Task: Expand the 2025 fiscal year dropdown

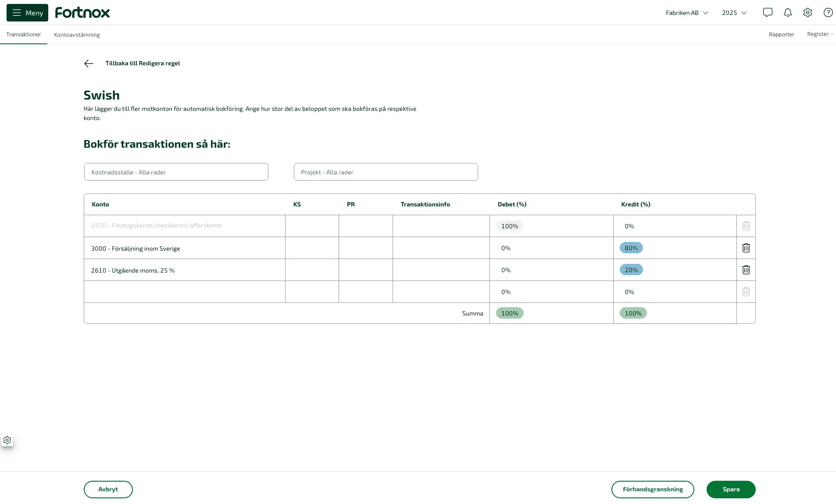Action: tap(734, 13)
